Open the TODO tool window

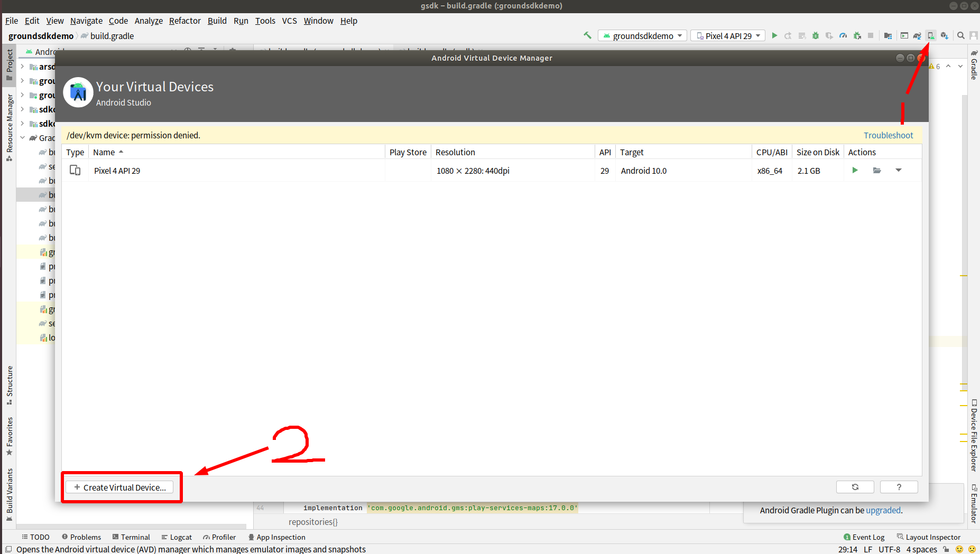pyautogui.click(x=35, y=537)
